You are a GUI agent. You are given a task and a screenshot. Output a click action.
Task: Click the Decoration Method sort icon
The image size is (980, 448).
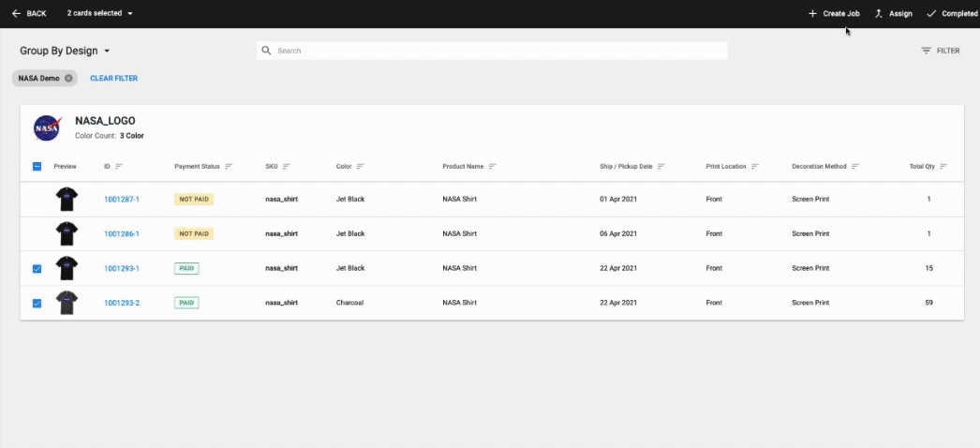pyautogui.click(x=855, y=167)
